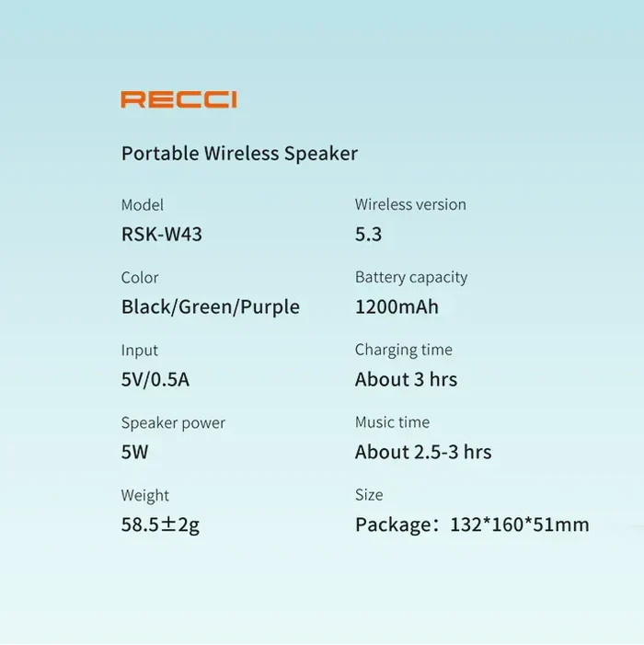The width and height of the screenshot is (644, 645).
Task: Click the Input label
Action: 140,351
